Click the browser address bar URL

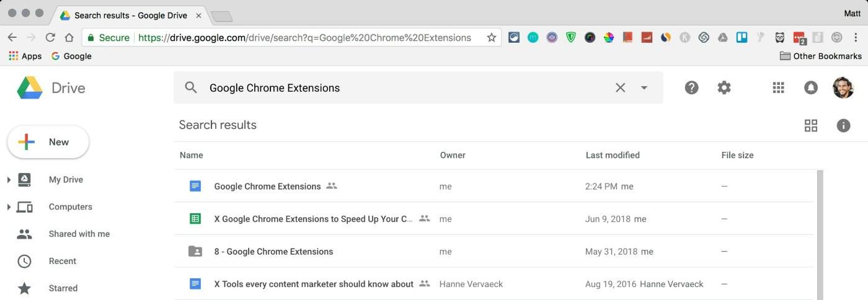pyautogui.click(x=304, y=37)
